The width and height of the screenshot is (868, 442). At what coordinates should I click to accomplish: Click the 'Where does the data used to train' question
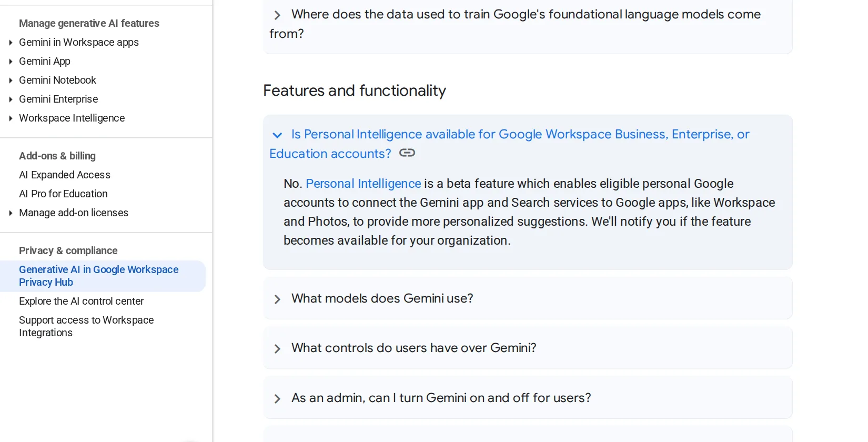(515, 24)
